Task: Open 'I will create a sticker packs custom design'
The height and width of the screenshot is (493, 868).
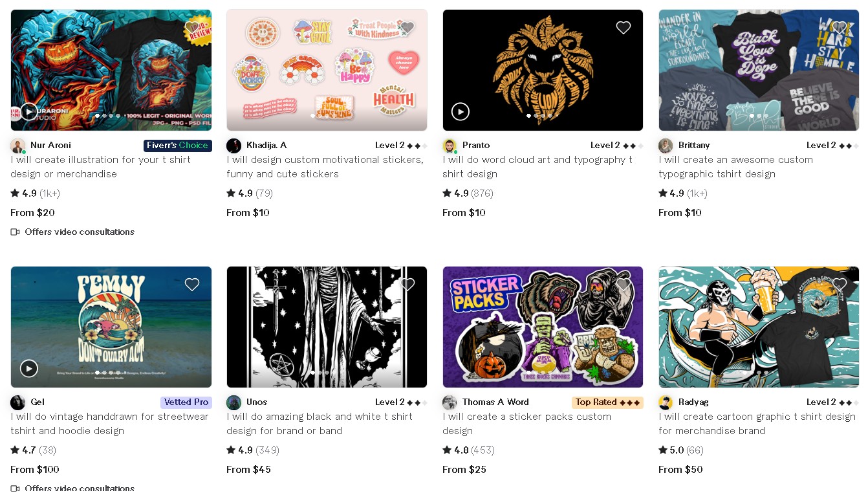Action: coord(526,424)
